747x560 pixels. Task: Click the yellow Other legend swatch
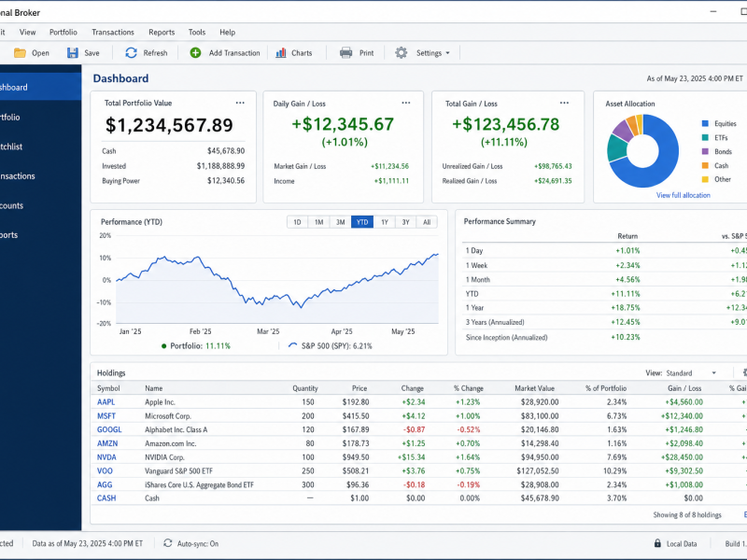[705, 179]
